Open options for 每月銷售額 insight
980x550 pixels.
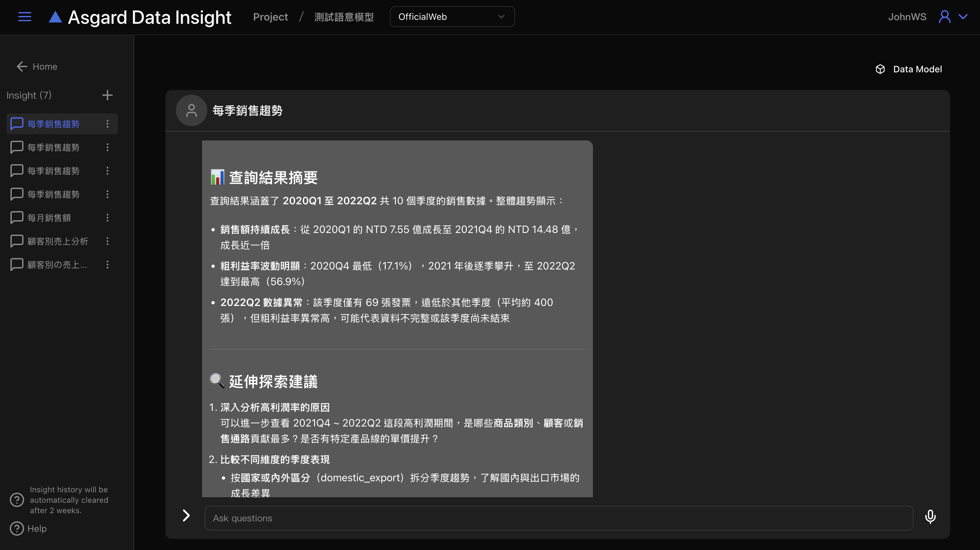coord(107,218)
